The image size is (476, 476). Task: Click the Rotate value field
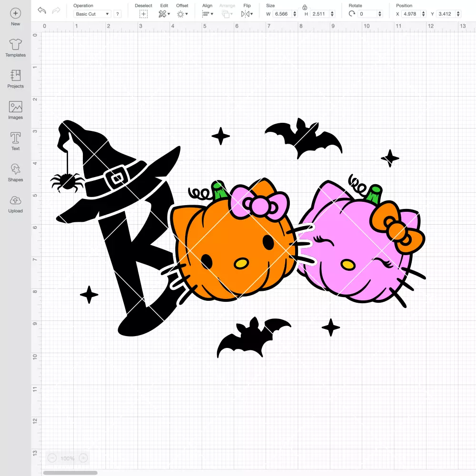click(x=367, y=14)
